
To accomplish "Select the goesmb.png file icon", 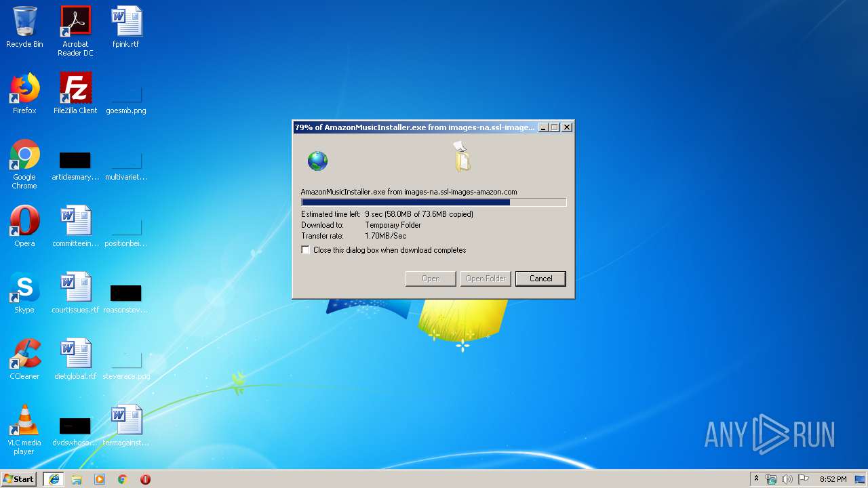I will [x=126, y=98].
